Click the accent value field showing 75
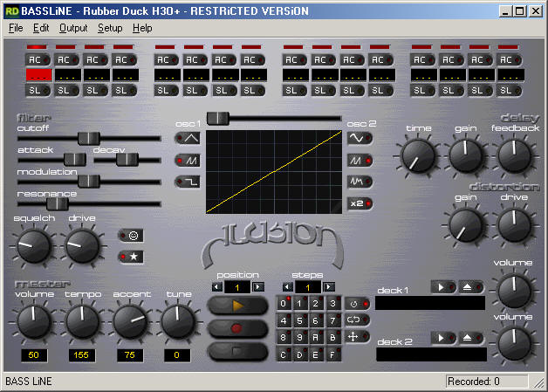 click(130, 355)
